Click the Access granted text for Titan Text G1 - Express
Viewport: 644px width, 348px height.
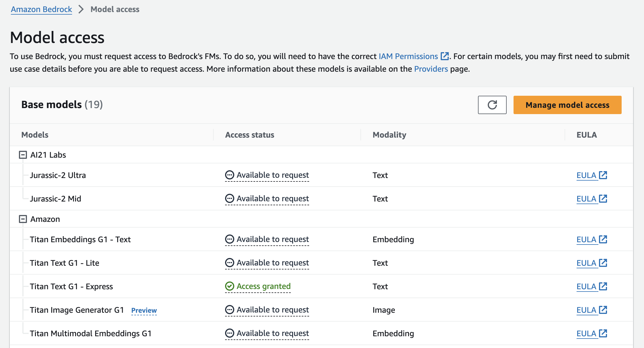(264, 286)
